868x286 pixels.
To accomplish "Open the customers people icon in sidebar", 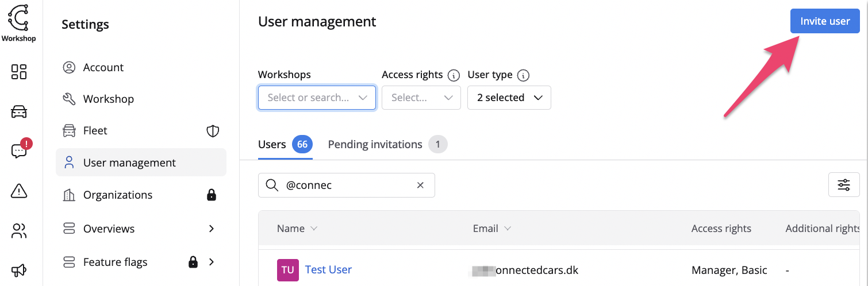I will point(19,231).
